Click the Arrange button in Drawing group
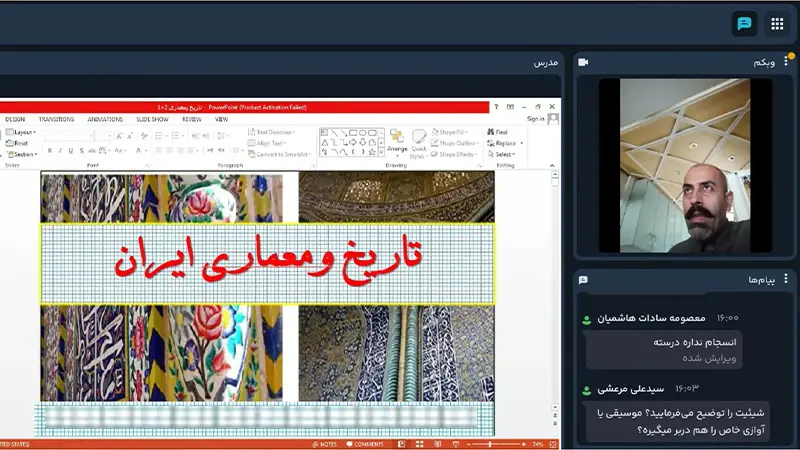800x450 pixels. (397, 141)
